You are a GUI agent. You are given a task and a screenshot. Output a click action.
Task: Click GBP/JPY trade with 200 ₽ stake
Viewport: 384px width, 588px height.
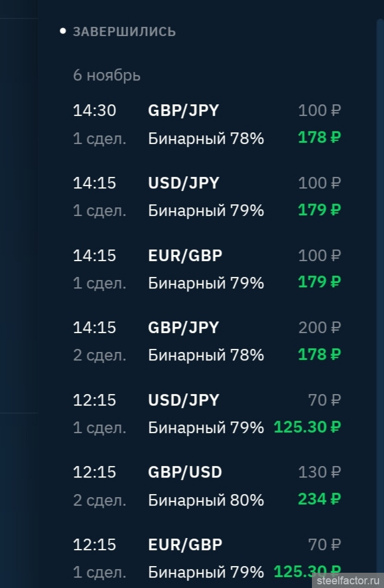[x=183, y=328]
